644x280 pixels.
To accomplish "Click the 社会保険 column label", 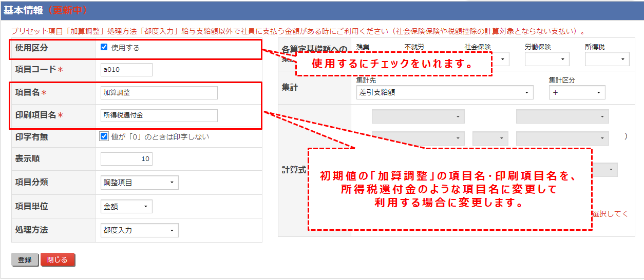I will coord(477,47).
